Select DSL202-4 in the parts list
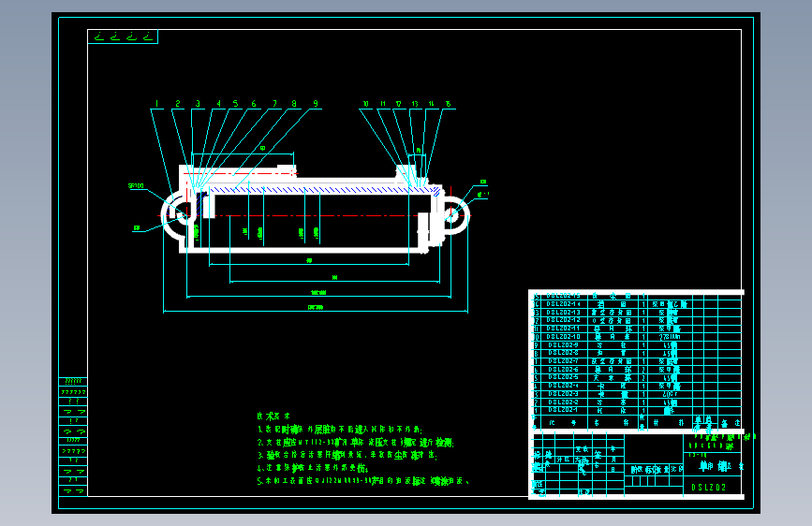 click(x=564, y=386)
